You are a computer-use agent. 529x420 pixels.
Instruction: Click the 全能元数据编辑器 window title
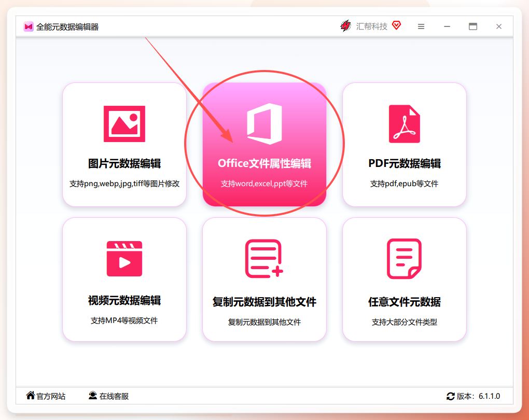coord(67,27)
